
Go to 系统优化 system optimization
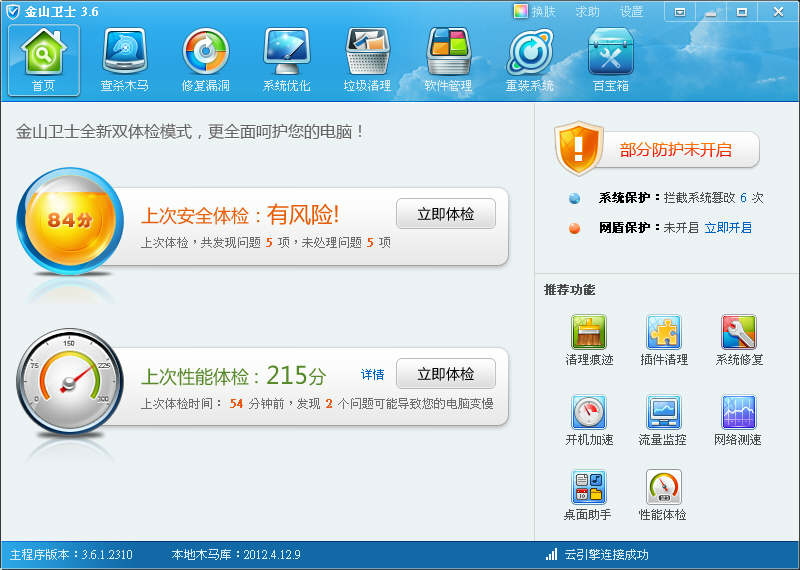(x=287, y=60)
